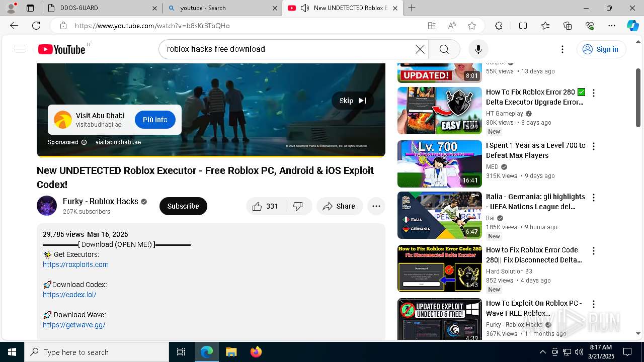The width and height of the screenshot is (644, 362).
Task: Refresh the page
Action: point(36,26)
